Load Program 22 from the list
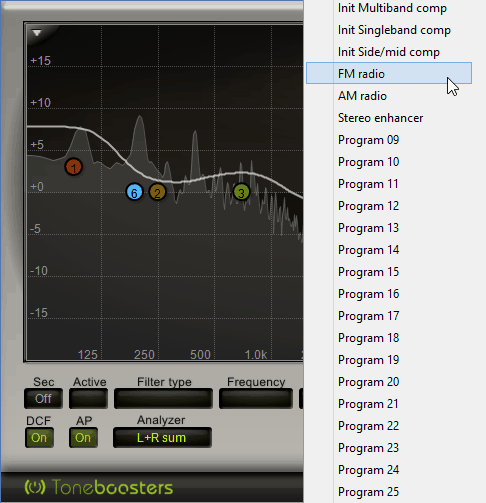486x503 pixels. point(389,426)
